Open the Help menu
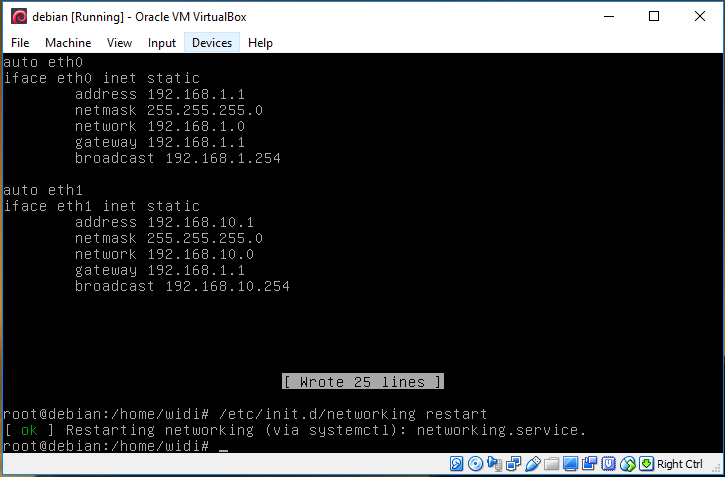Screen dimensions: 725x477 coord(260,43)
